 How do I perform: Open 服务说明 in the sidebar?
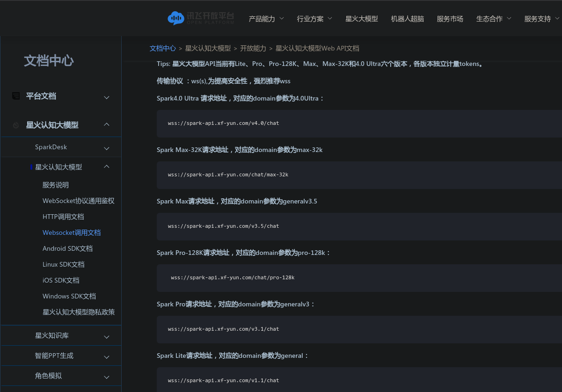click(56, 185)
